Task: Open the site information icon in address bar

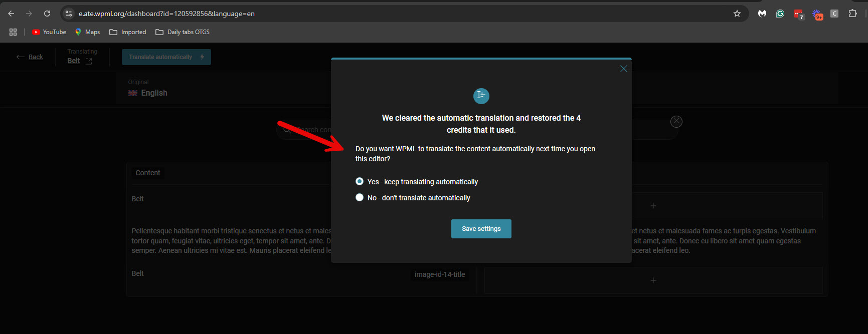Action: click(69, 14)
